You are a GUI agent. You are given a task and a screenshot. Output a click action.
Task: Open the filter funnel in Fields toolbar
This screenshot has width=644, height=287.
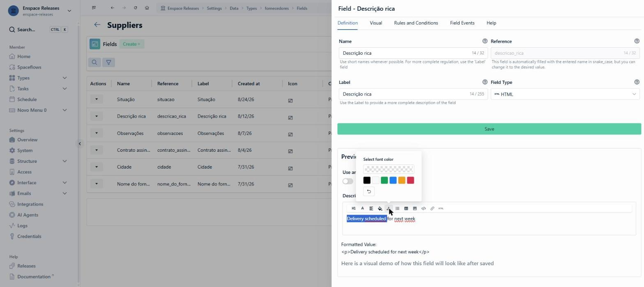click(108, 62)
